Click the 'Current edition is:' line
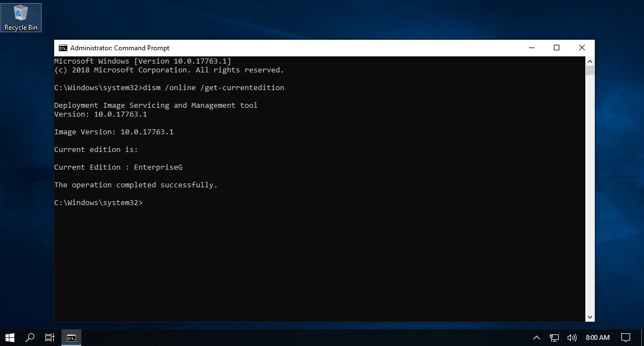 pos(96,149)
